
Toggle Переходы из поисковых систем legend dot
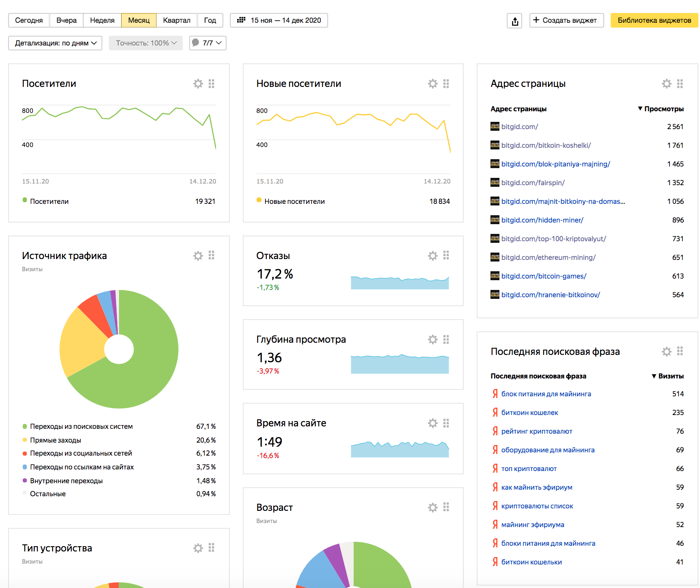[x=25, y=426]
